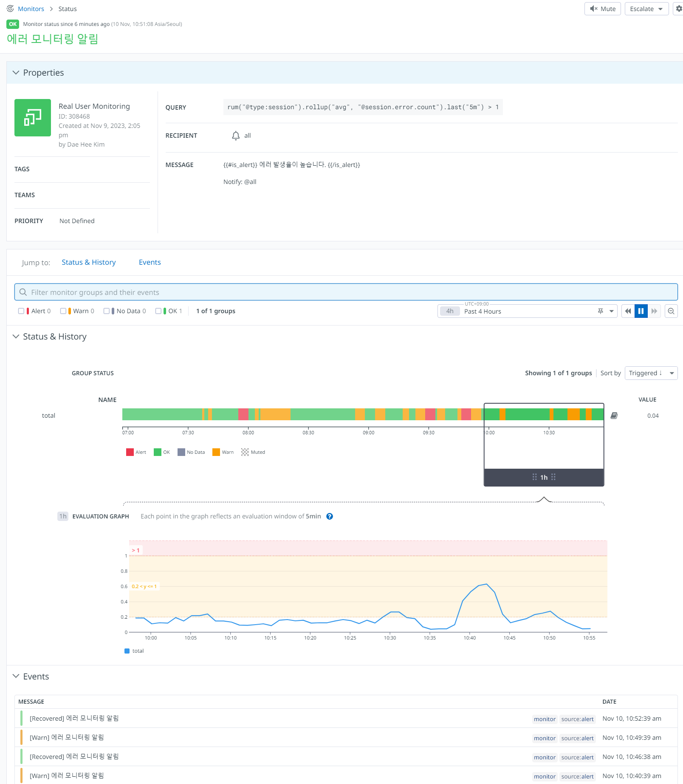
Task: Click the 1h window drag handle
Action: pyautogui.click(x=544, y=477)
